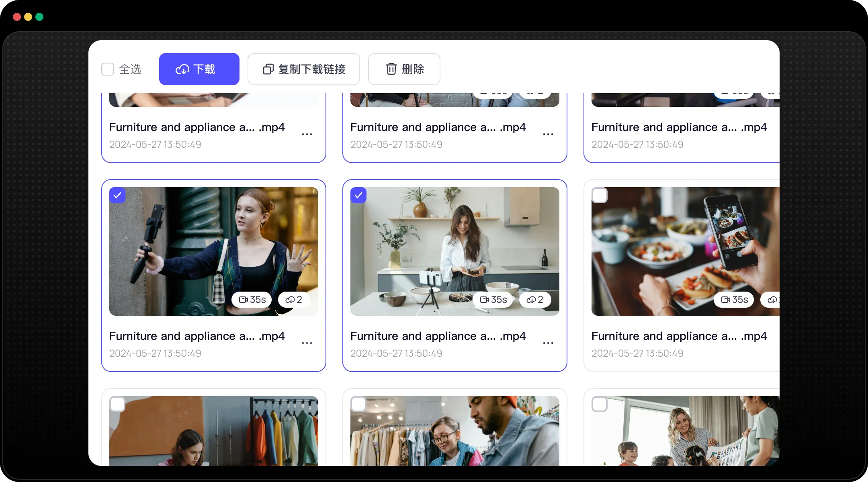Open clothing store couple video thumbnail
868x482 pixels.
(455, 431)
